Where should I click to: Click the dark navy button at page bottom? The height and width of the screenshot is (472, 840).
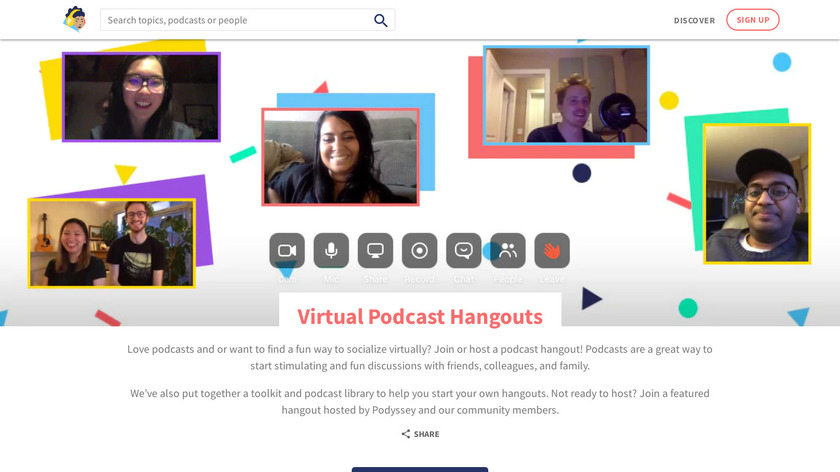[x=420, y=468]
